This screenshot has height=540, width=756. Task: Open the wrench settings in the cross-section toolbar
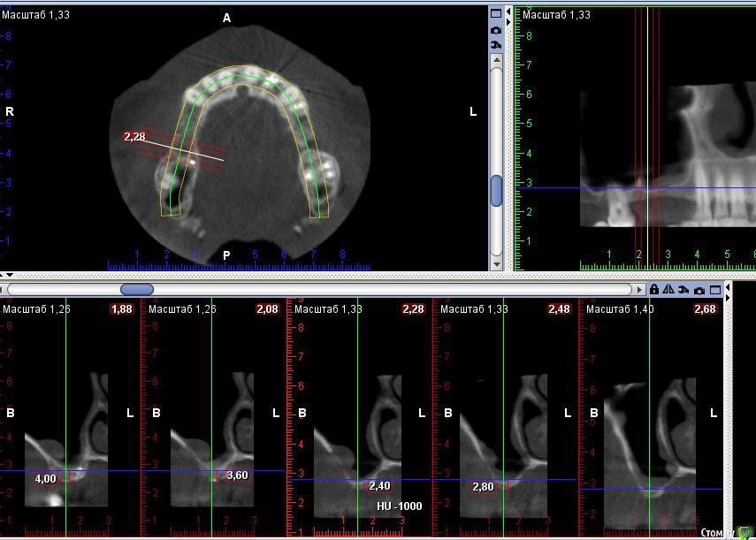pyautogui.click(x=683, y=290)
